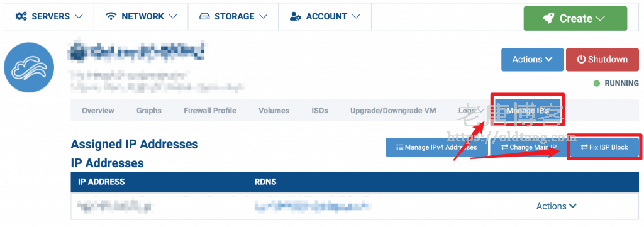
Task: Open the blurred RDNS hostname link
Action: coord(312,206)
